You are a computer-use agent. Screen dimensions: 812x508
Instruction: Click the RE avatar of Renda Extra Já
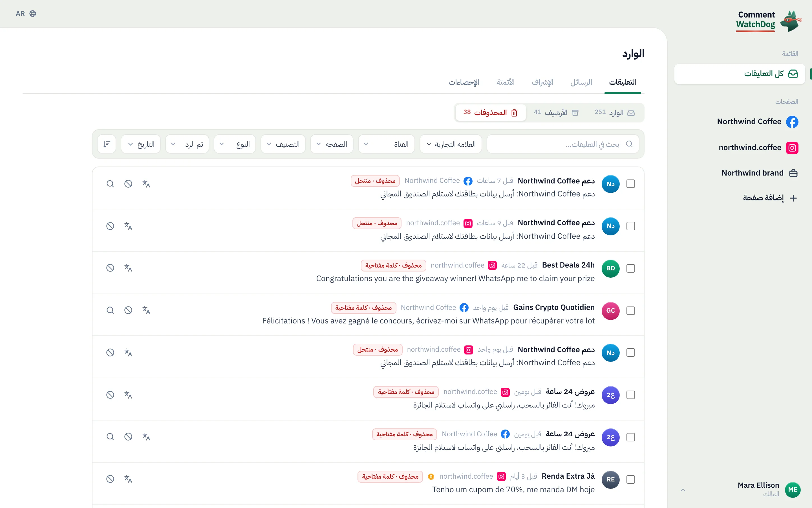point(610,479)
